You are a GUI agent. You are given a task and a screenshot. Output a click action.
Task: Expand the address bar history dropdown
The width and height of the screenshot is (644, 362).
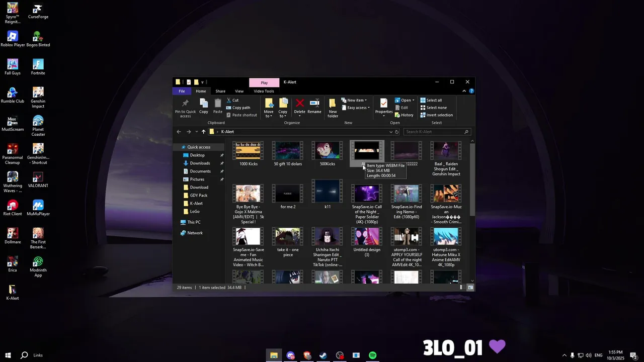click(x=391, y=132)
